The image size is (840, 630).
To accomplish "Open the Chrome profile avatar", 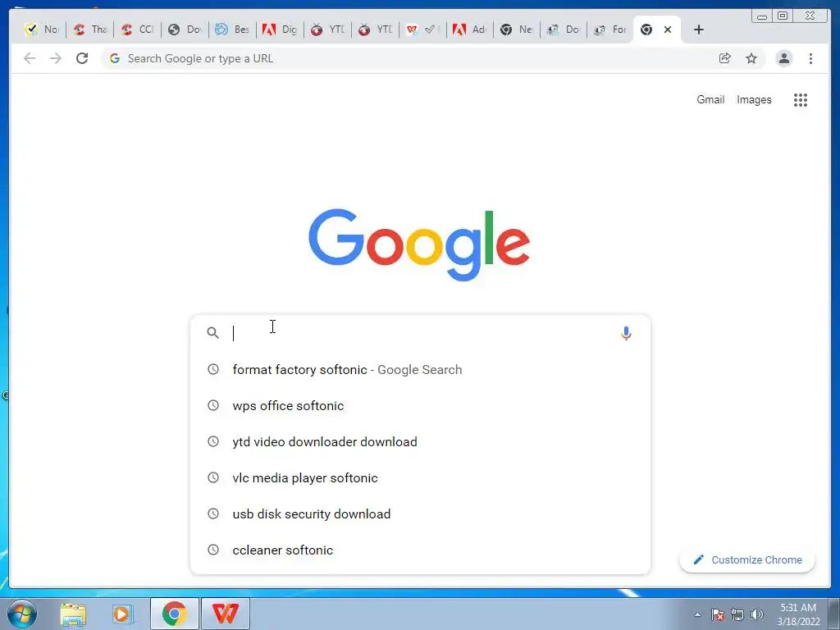I will click(x=783, y=58).
